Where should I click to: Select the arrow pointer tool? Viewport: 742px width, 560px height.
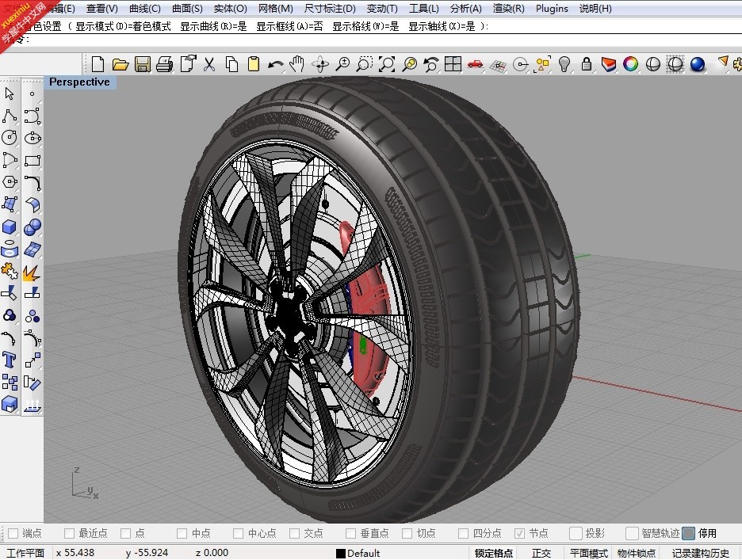(10, 93)
